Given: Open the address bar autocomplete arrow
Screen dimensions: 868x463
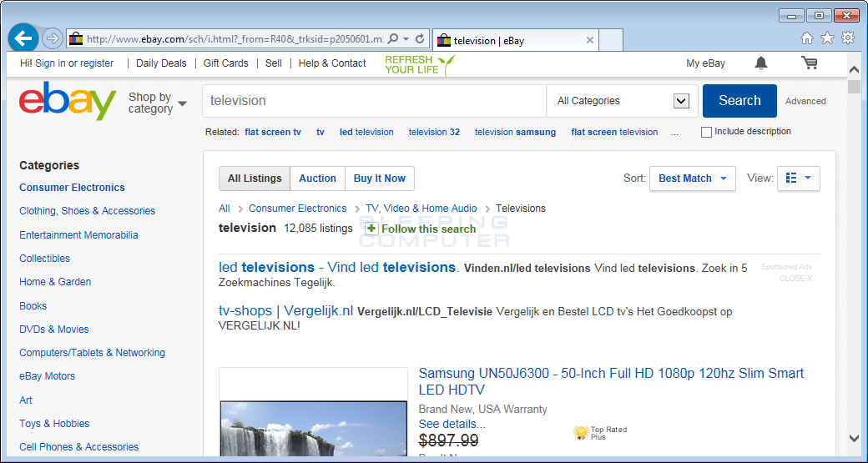Looking at the screenshot, I should (x=406, y=38).
